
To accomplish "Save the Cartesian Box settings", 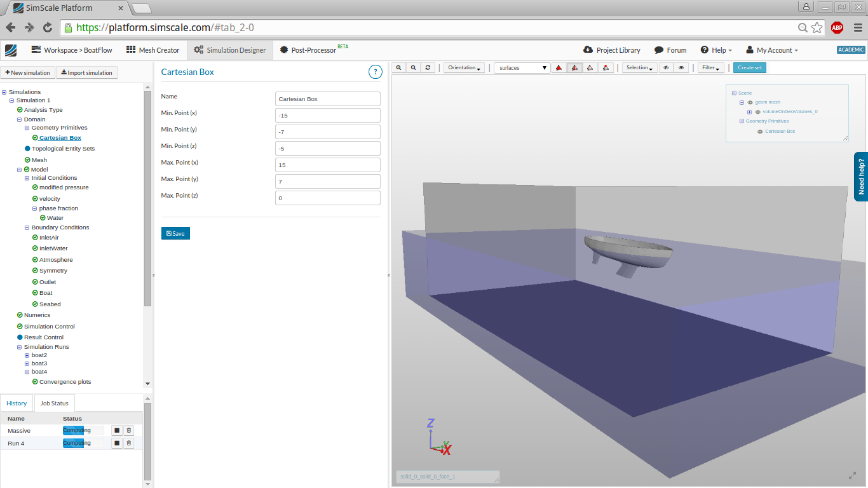I will [x=175, y=233].
